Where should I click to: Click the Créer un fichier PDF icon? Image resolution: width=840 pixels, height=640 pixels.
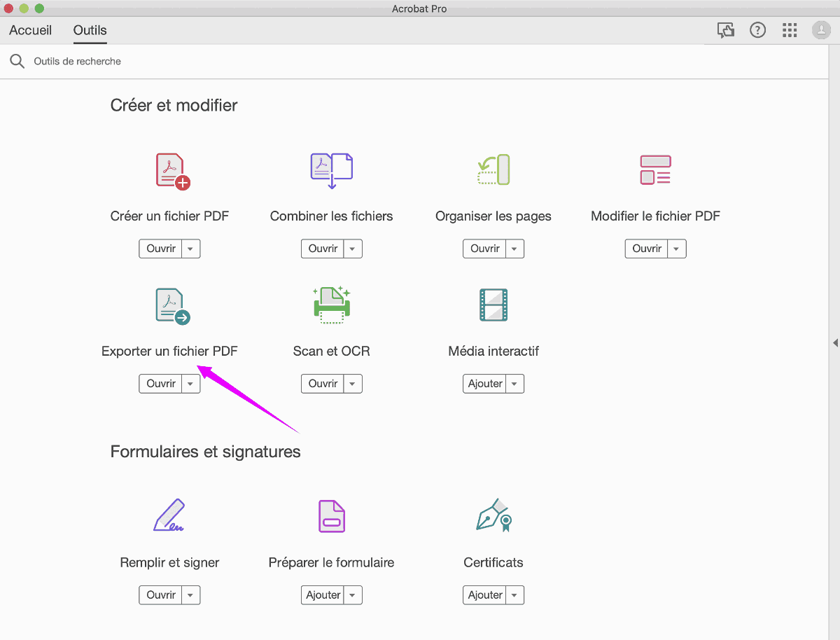pos(172,172)
